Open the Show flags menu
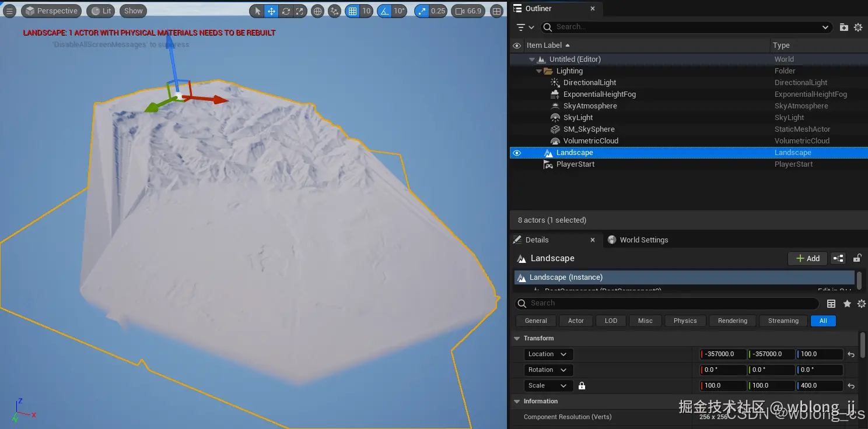 (134, 11)
